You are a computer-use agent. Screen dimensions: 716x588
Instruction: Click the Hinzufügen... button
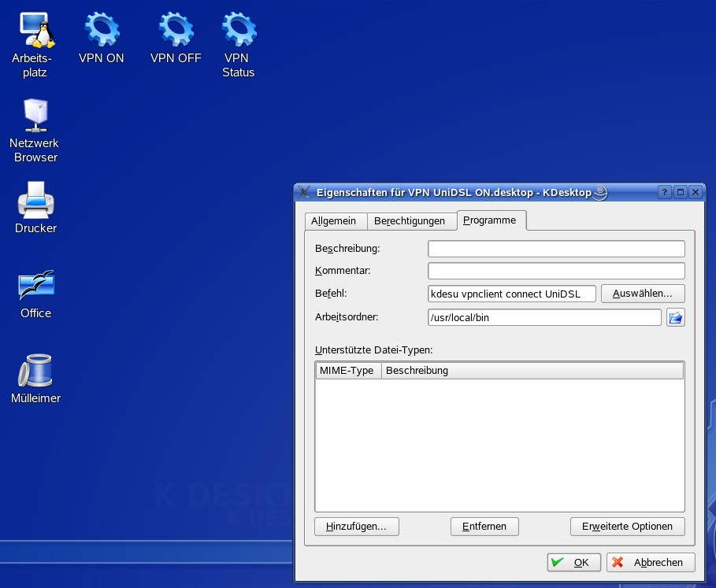(357, 527)
